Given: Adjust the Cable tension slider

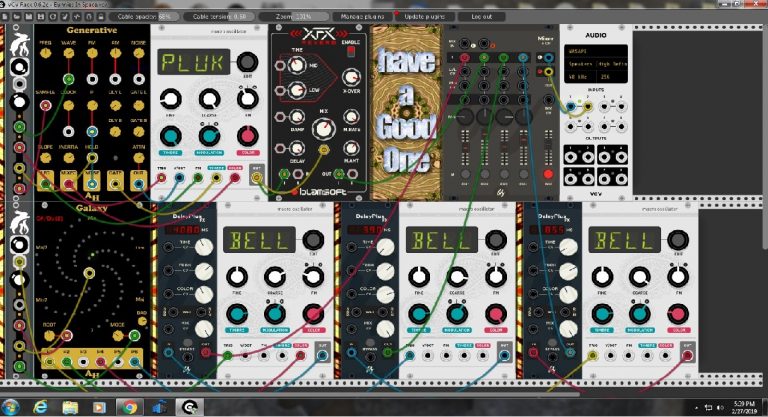Looking at the screenshot, I should click(x=219, y=16).
